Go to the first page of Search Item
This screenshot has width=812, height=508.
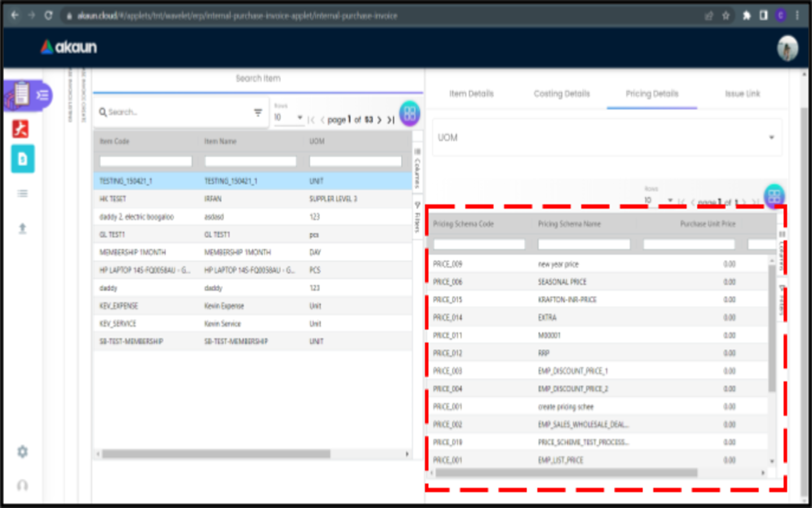point(311,120)
